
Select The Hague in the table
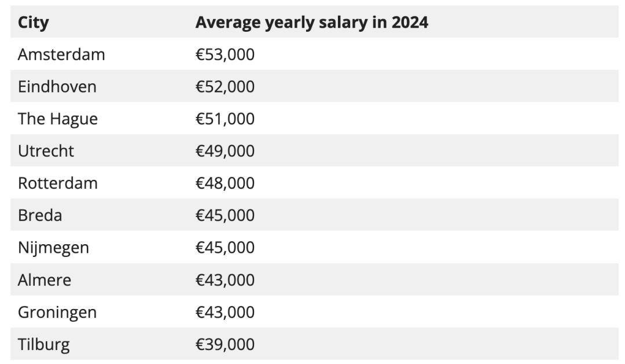pyautogui.click(x=58, y=119)
